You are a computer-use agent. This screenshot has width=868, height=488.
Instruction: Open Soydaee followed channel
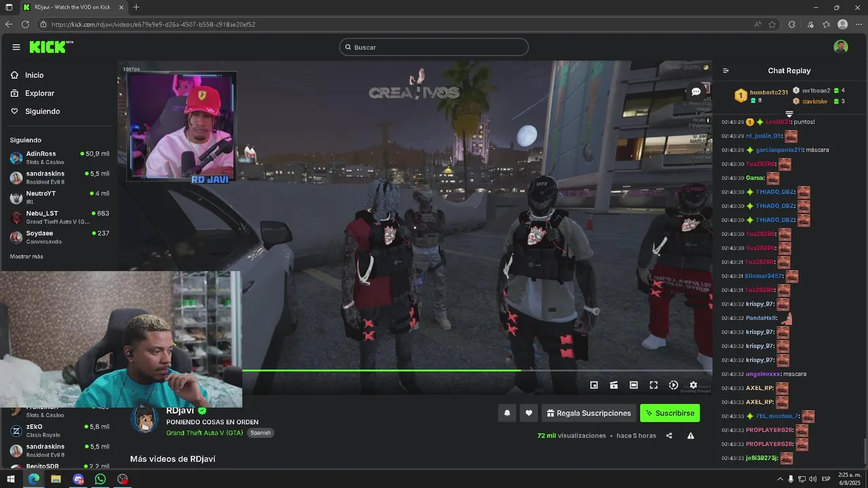(x=59, y=237)
